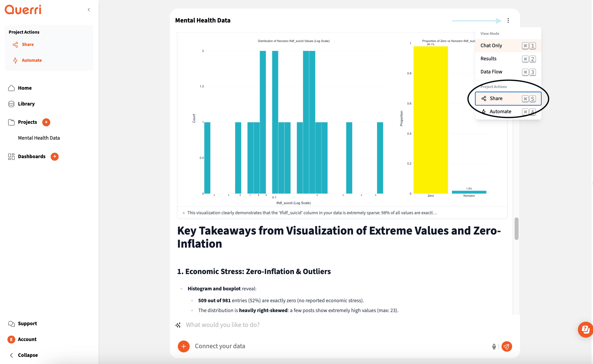Click the sparkle AI suggestions icon
The width and height of the screenshot is (593, 364).
[x=178, y=325]
